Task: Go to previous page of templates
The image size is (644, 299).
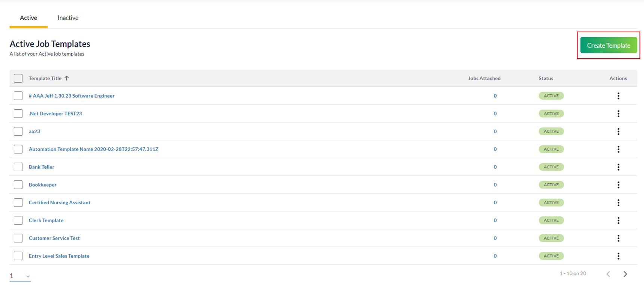Action: click(x=608, y=274)
